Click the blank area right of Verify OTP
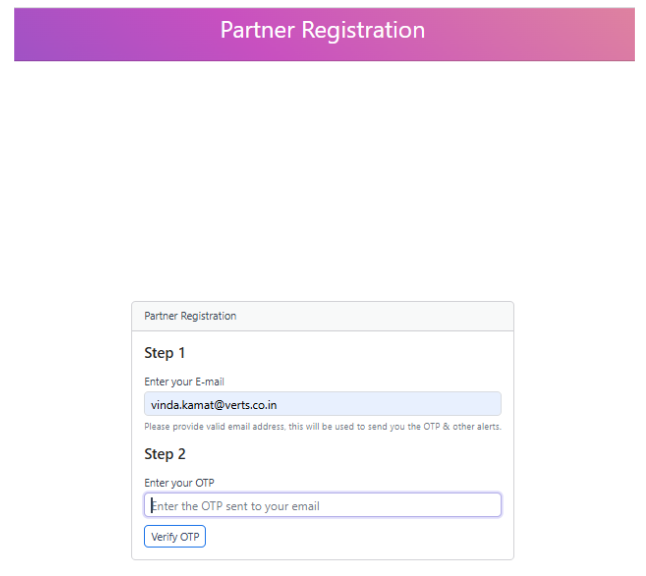This screenshot has width=646, height=576. point(360,537)
